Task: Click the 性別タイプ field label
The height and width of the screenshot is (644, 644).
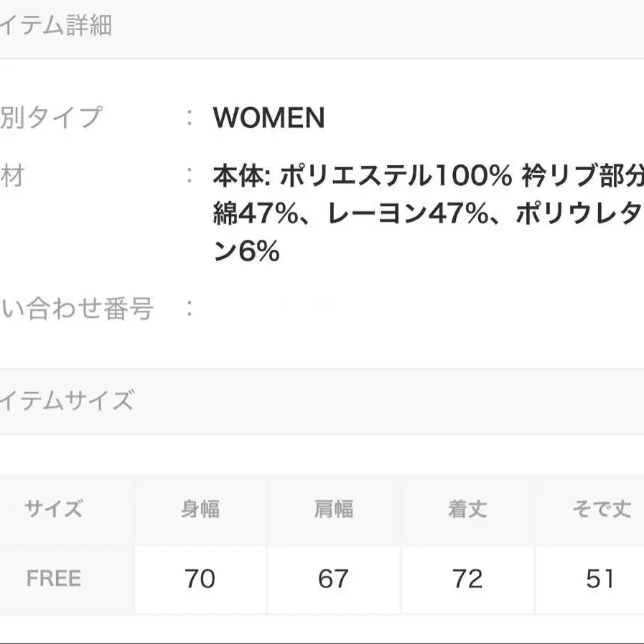Action: (50, 117)
